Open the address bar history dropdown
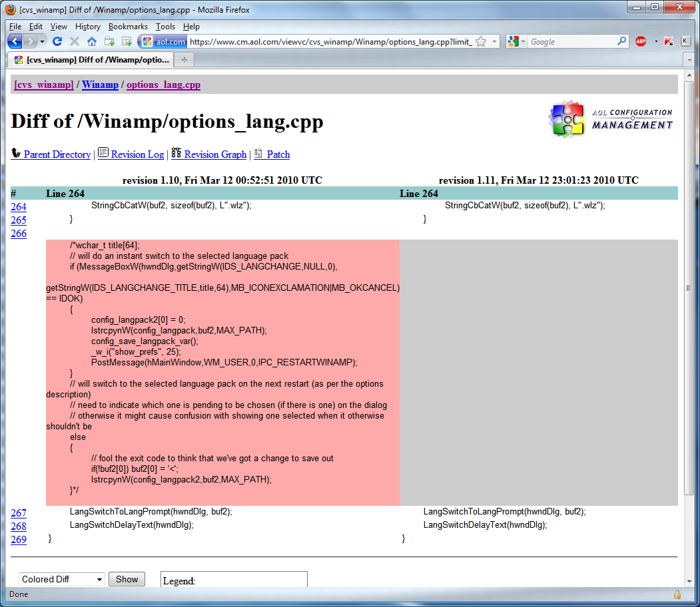The width and height of the screenshot is (700, 607). 494,41
